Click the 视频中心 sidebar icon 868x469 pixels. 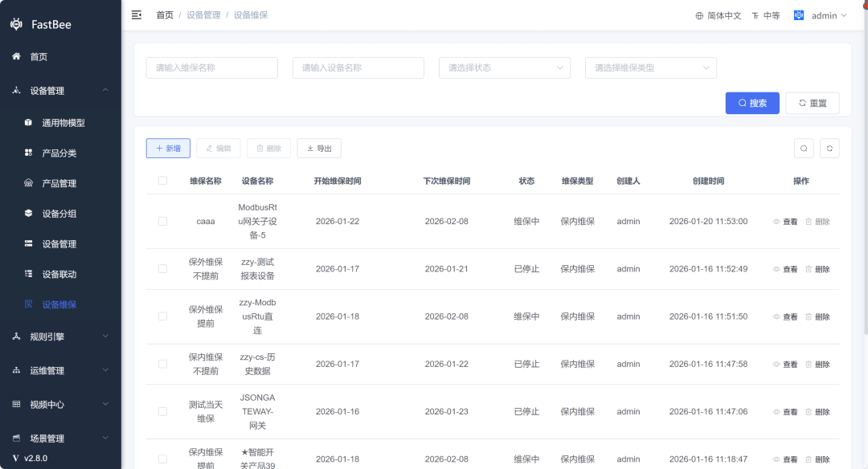[17, 404]
